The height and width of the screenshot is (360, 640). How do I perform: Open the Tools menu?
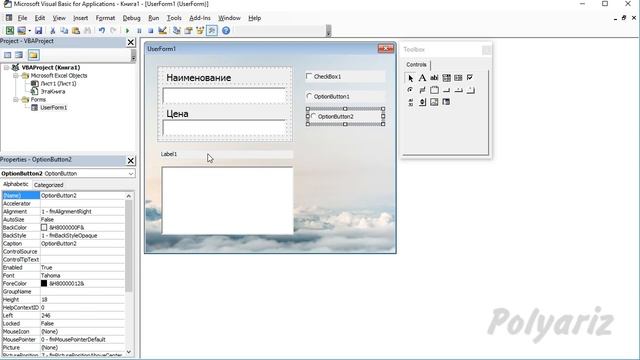click(x=174, y=18)
